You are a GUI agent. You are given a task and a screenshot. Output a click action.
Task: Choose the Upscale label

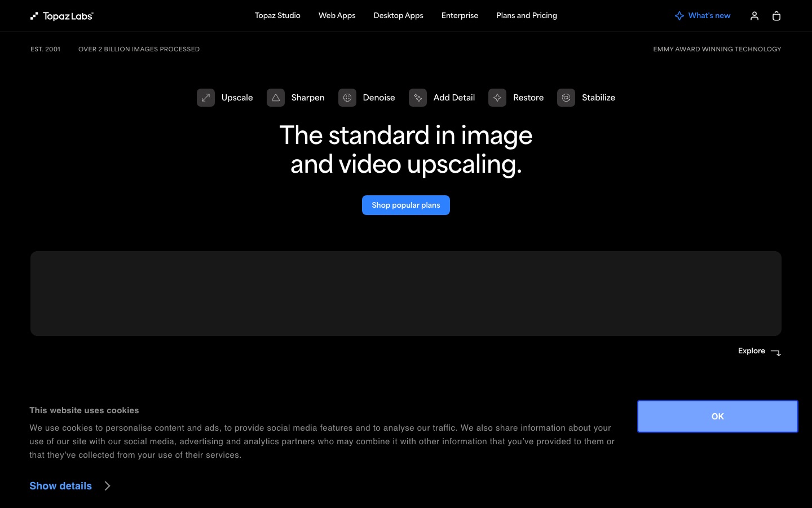[x=237, y=98]
